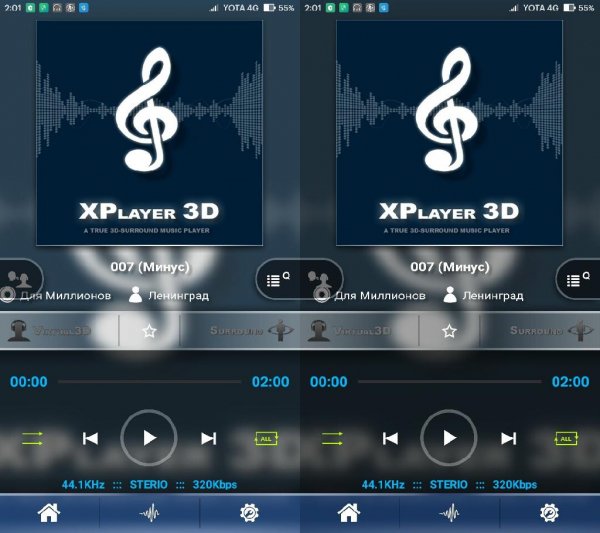600x533 pixels.
Task: Open settings gear tab in right player
Action: (x=549, y=513)
